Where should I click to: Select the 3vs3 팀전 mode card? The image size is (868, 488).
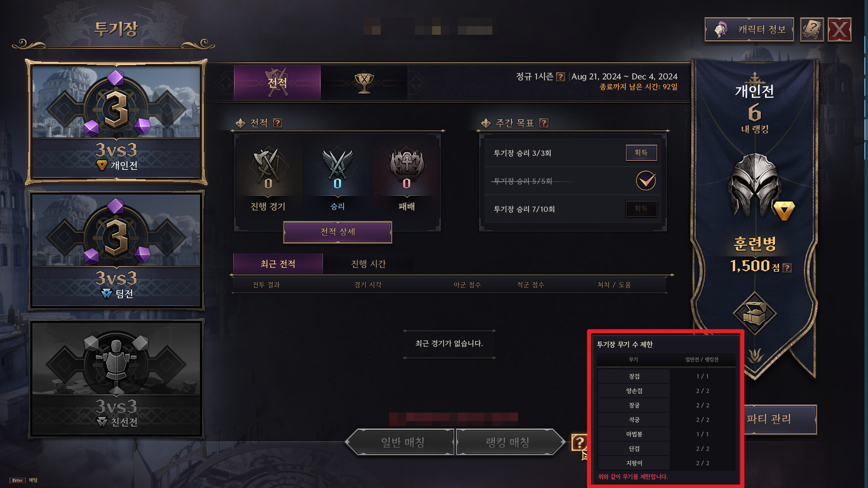(x=116, y=250)
